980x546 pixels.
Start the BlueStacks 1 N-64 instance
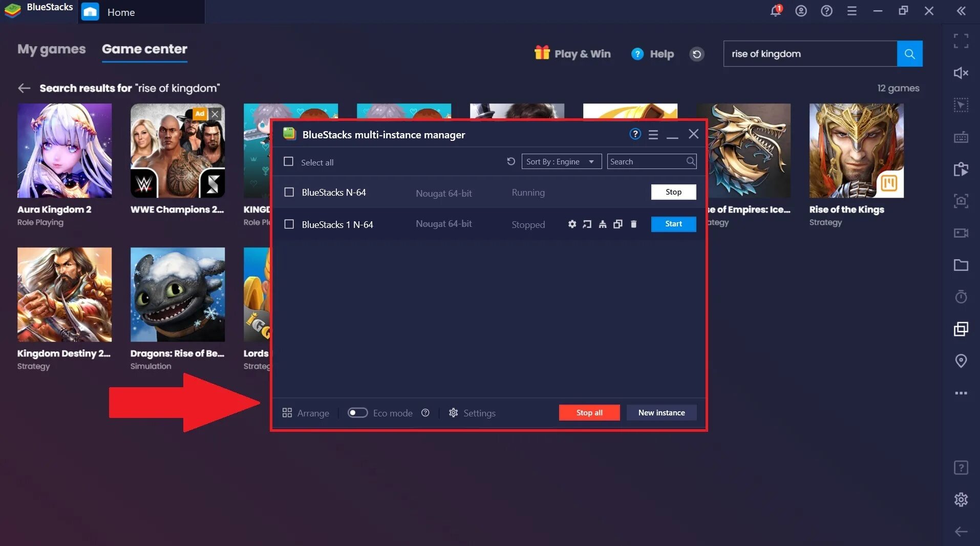click(x=673, y=224)
